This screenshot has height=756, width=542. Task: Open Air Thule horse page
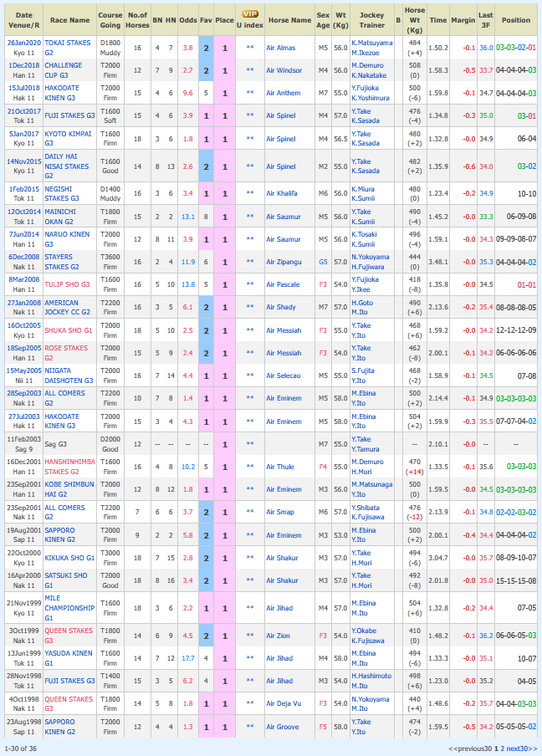pos(279,467)
